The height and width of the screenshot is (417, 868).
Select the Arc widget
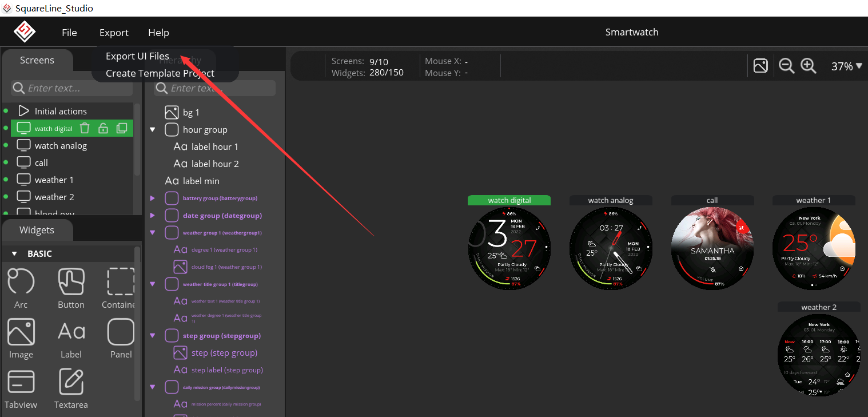coord(21,288)
